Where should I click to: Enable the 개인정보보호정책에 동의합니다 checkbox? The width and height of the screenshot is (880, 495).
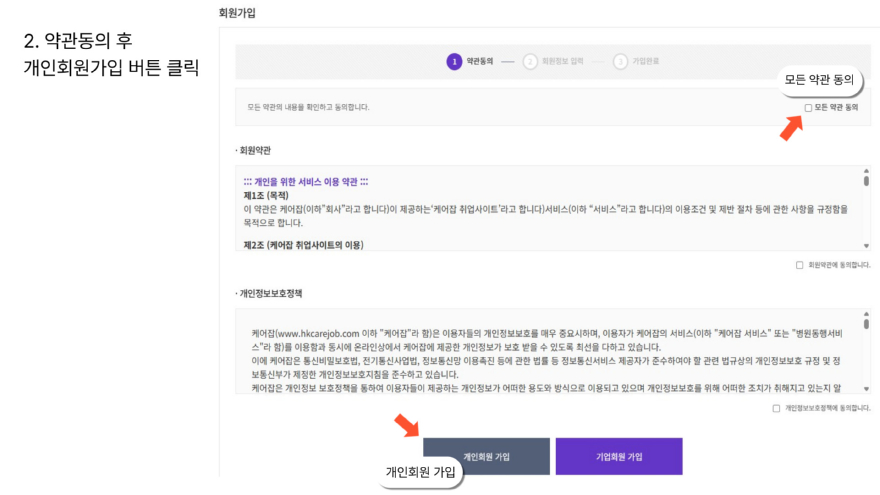[x=777, y=408]
